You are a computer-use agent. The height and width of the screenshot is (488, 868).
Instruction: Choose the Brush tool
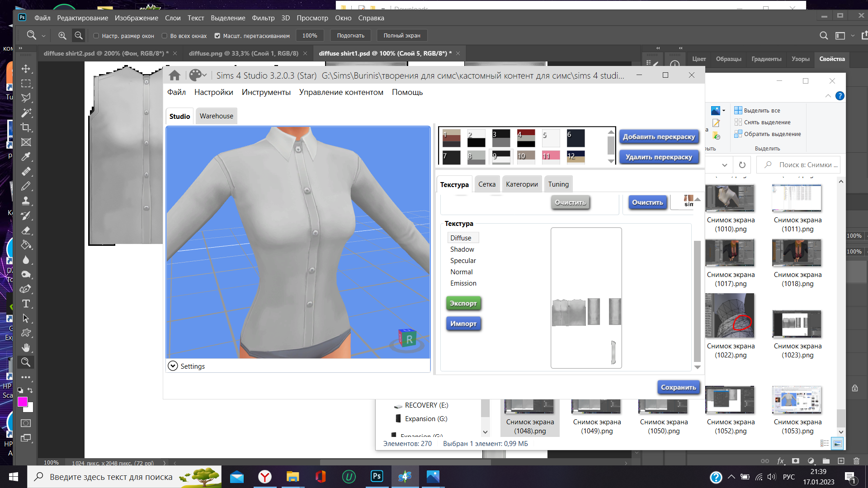pyautogui.click(x=26, y=186)
